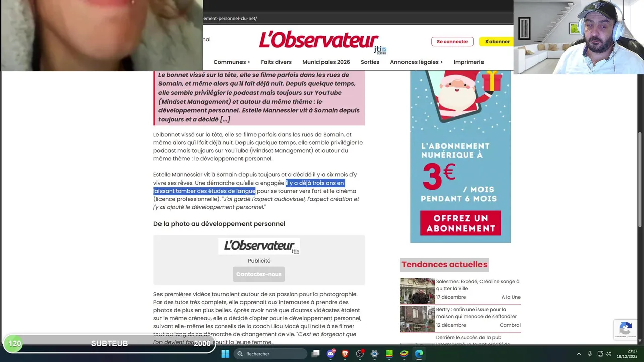Click heading De la photo au développement personnel
This screenshot has height=362, width=644.
[x=219, y=224]
